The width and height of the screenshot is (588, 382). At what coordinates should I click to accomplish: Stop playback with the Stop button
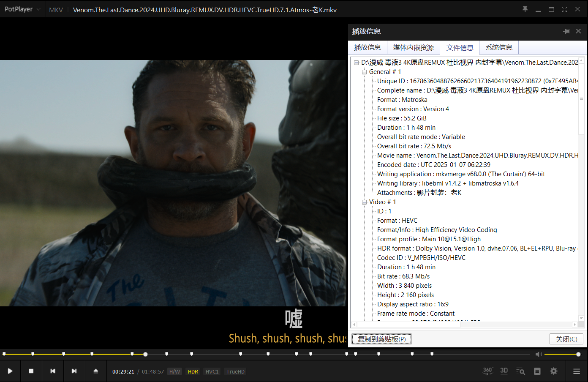click(x=31, y=371)
